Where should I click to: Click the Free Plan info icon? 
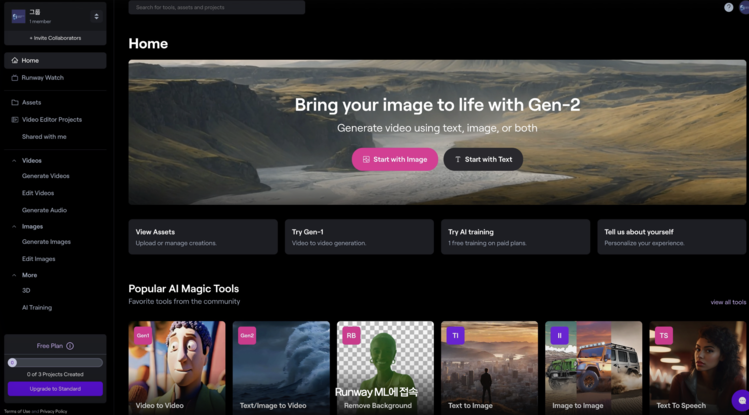(70, 346)
